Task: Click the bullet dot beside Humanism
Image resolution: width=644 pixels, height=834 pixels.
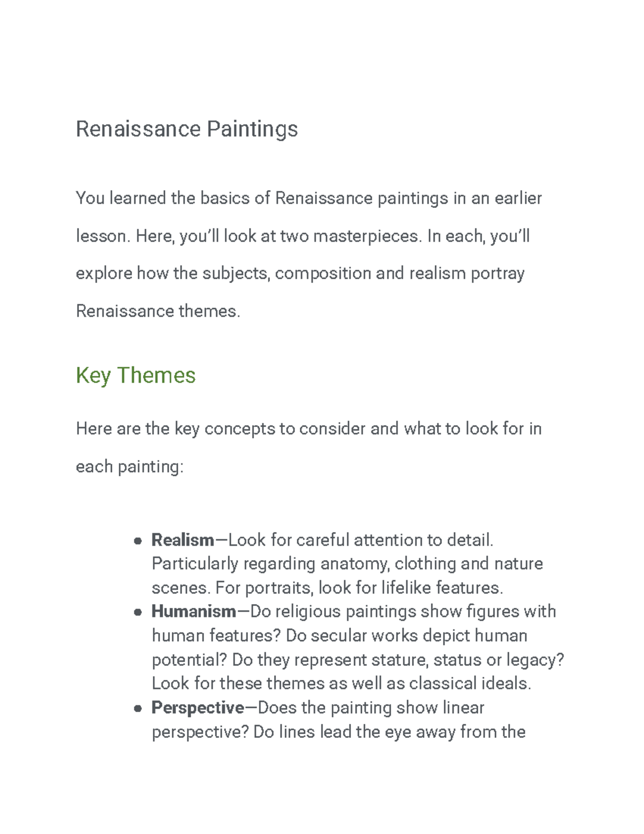Action: click(x=138, y=612)
